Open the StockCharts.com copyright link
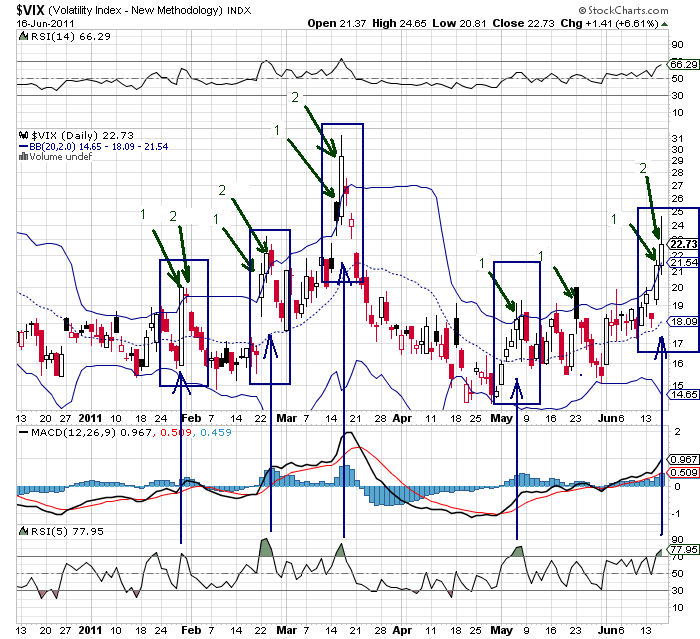The image size is (700, 639). (623, 10)
